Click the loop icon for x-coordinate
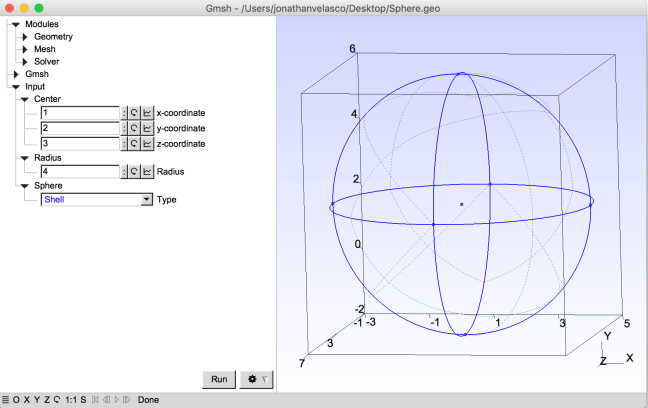The width and height of the screenshot is (648, 408). [135, 114]
